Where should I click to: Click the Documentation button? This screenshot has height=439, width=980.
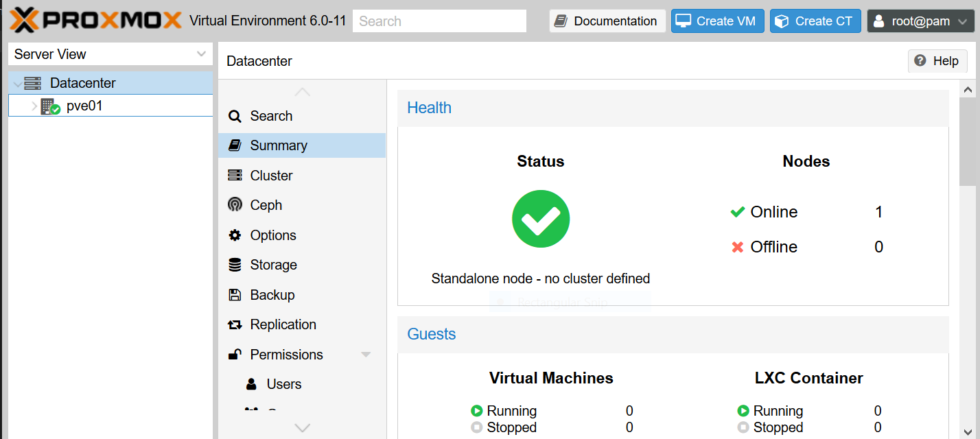pos(607,21)
